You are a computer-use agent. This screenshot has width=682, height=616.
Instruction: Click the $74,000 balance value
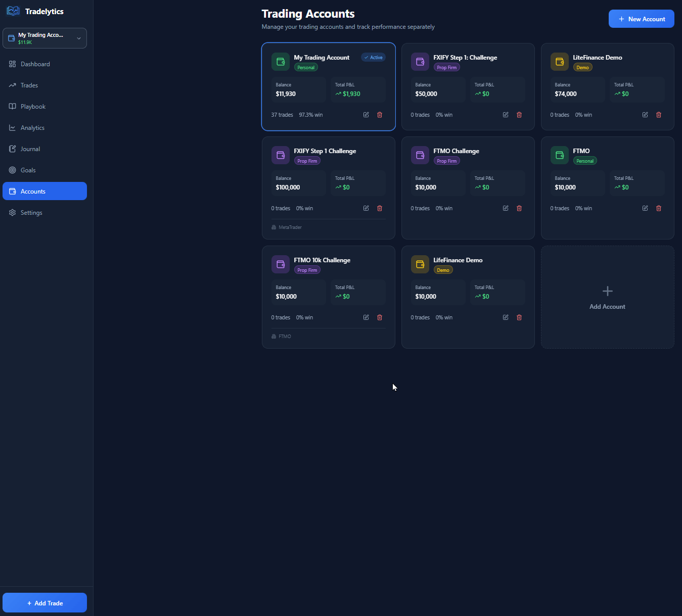(x=566, y=94)
